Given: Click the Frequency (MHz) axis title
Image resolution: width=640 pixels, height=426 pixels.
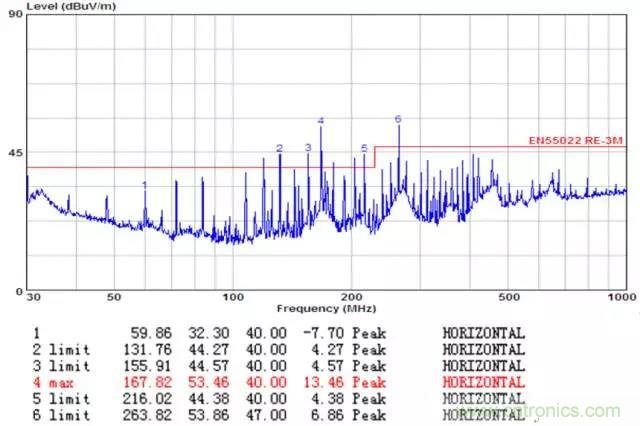Looking at the screenshot, I should coord(327,308).
